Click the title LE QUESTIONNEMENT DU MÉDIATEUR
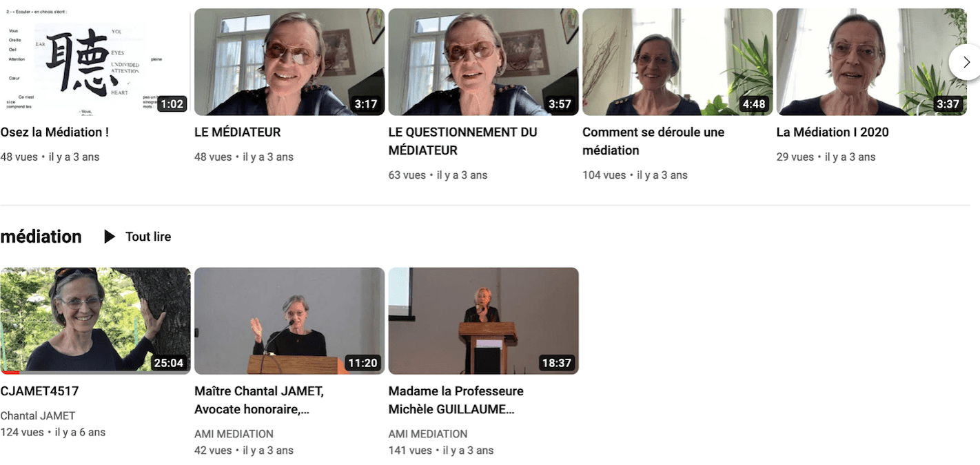 (x=462, y=141)
